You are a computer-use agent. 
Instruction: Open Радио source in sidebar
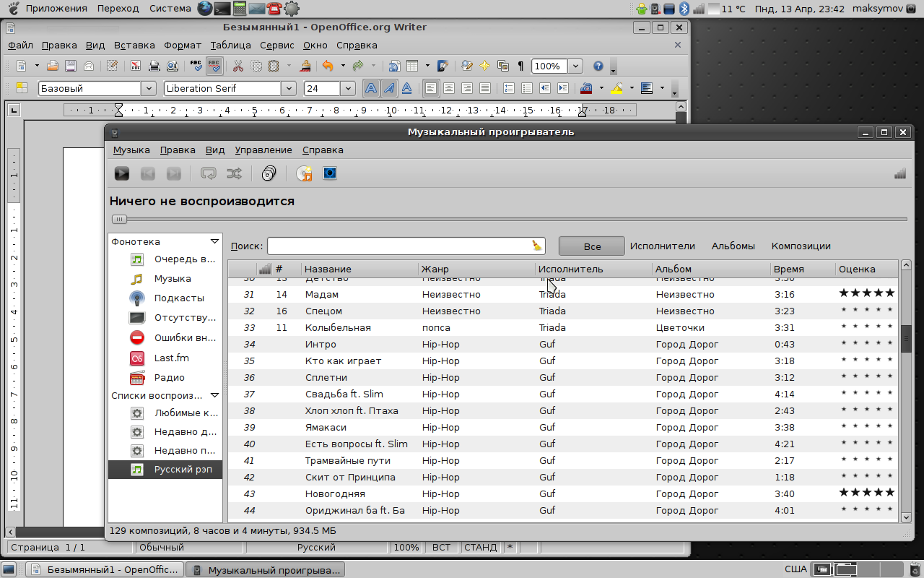click(x=165, y=378)
